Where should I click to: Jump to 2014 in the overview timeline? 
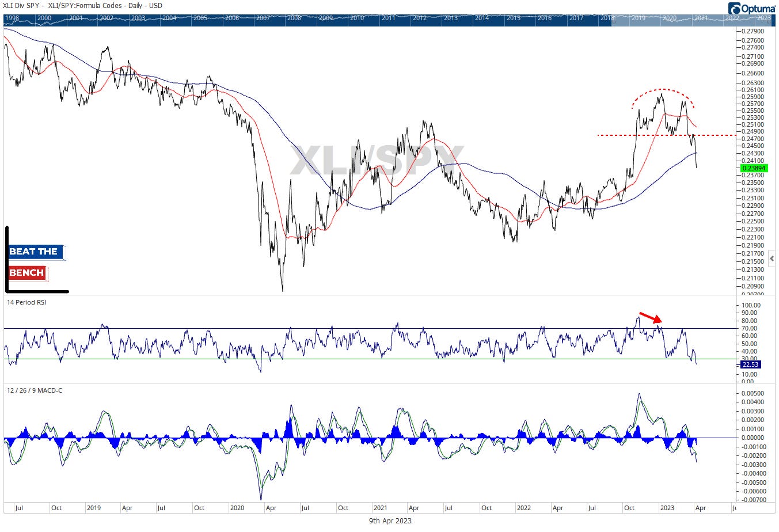(482, 18)
